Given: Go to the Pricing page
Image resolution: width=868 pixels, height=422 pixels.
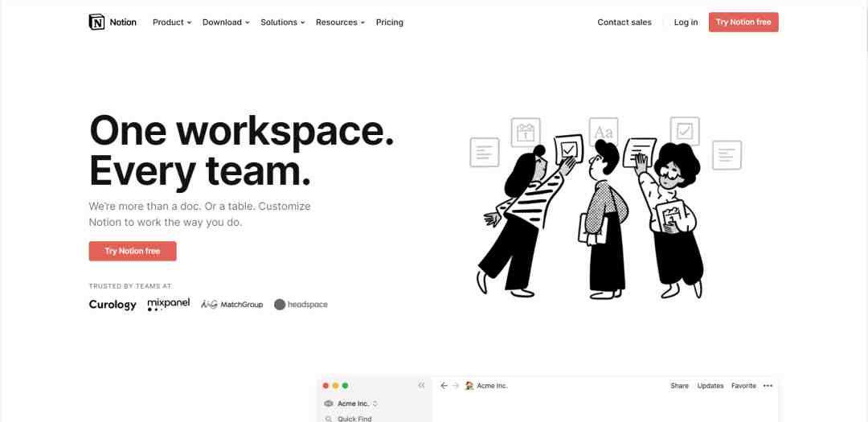Looking at the screenshot, I should pyautogui.click(x=390, y=23).
